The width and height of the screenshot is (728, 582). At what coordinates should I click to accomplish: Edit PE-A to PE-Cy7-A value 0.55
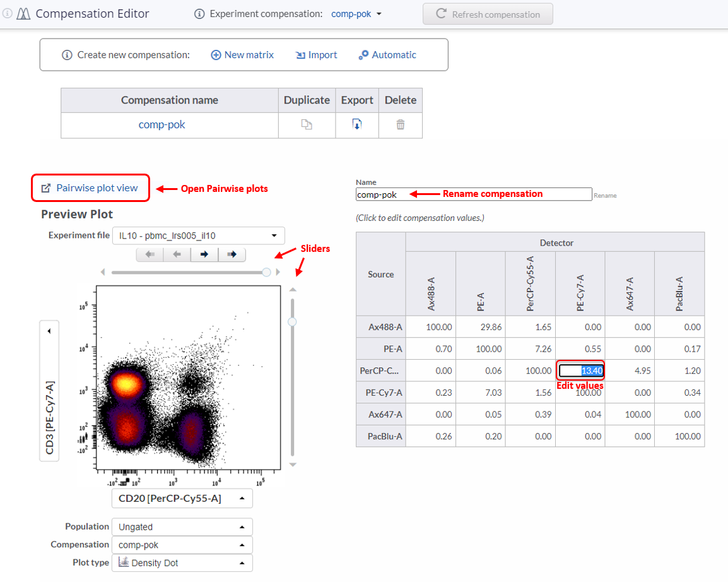click(x=580, y=349)
